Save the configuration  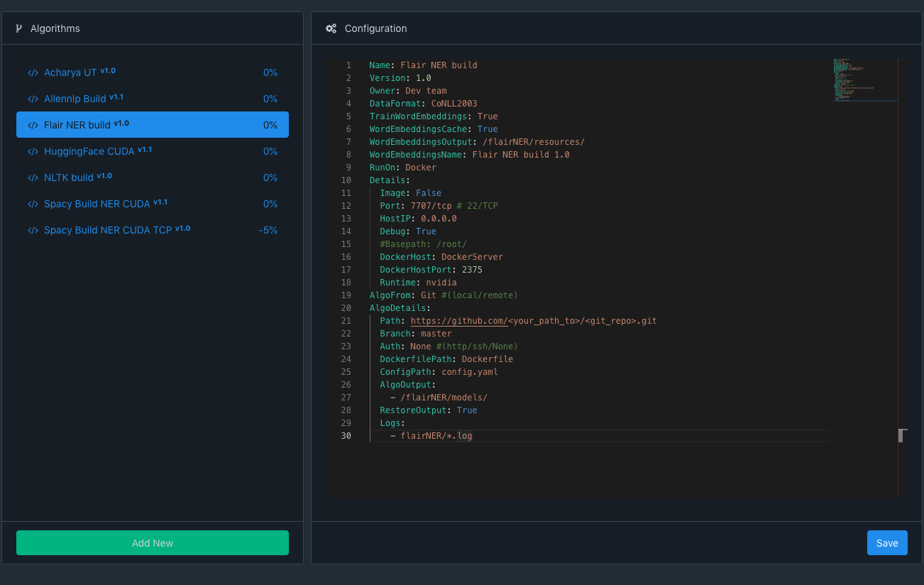tap(886, 543)
